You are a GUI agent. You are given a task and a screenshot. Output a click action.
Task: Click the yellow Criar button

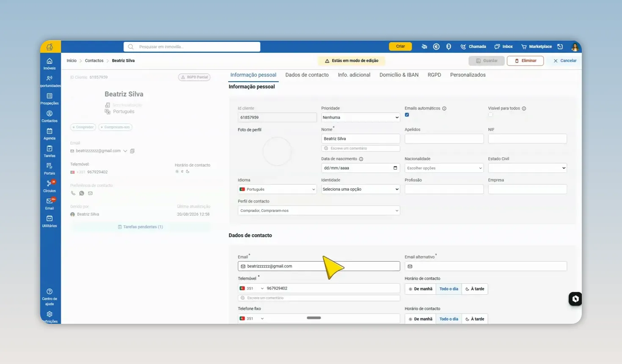[400, 47]
